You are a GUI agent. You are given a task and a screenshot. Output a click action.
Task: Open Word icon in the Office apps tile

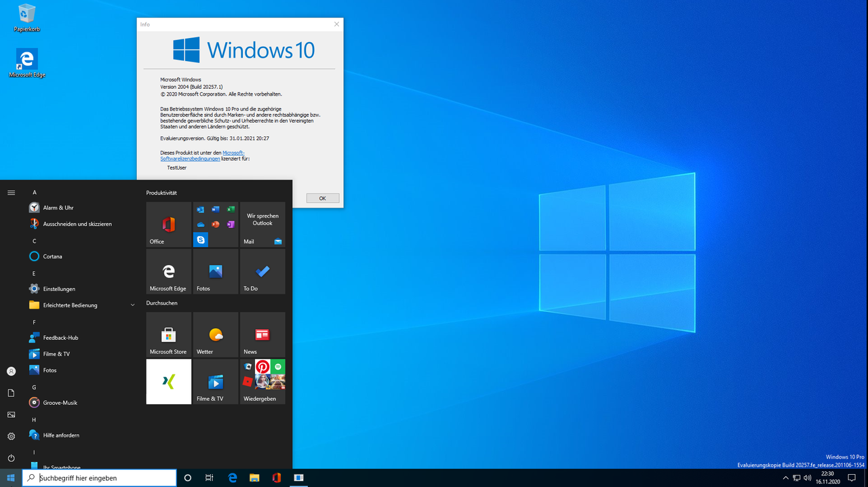(x=216, y=210)
